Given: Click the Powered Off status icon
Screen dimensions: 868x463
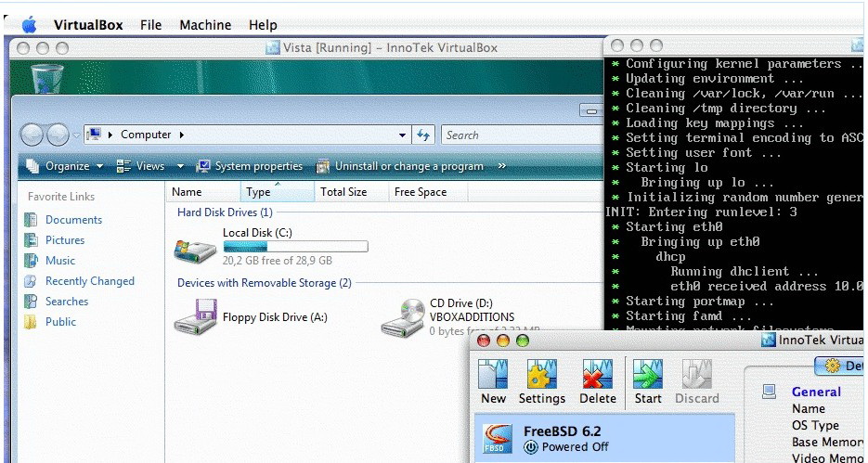Looking at the screenshot, I should pyautogui.click(x=531, y=447).
